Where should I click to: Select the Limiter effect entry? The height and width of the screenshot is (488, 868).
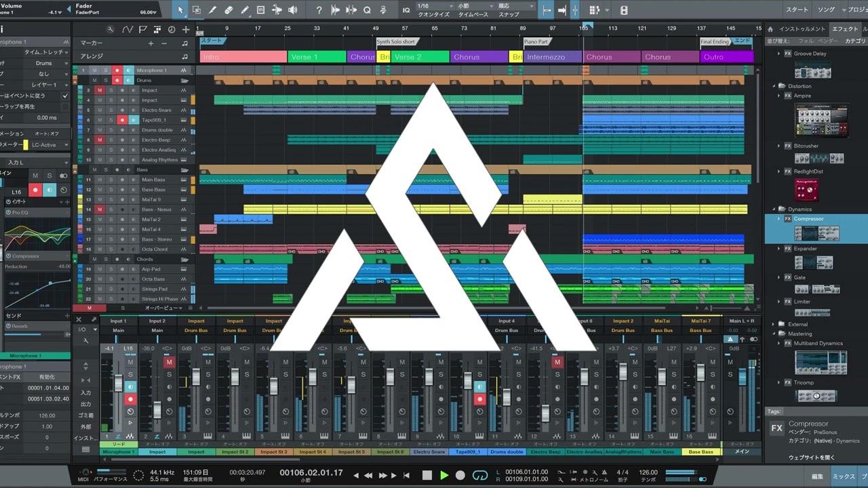[802, 302]
